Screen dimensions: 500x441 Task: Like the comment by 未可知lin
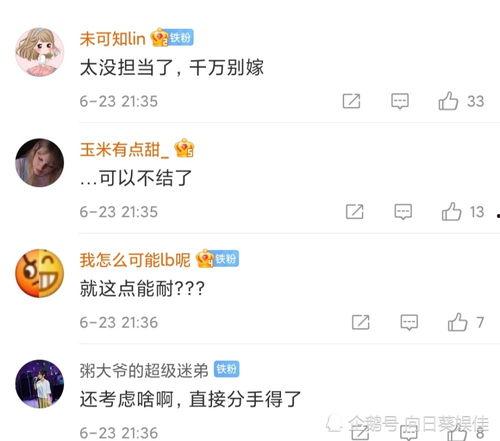click(448, 101)
